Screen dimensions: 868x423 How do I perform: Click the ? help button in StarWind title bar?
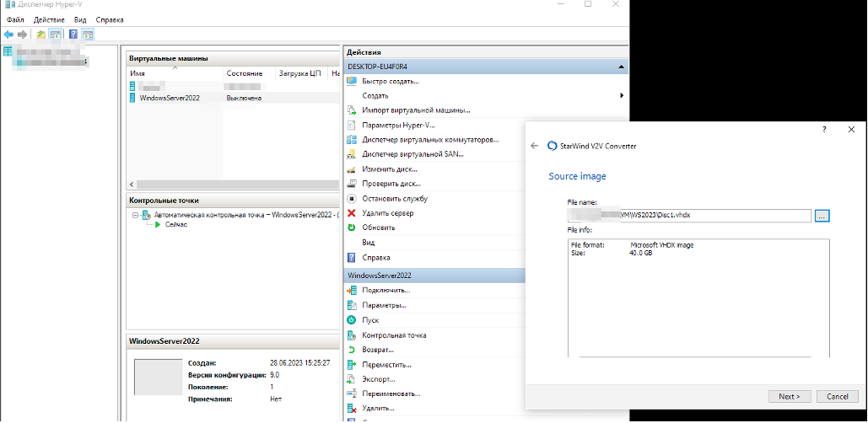(824, 130)
